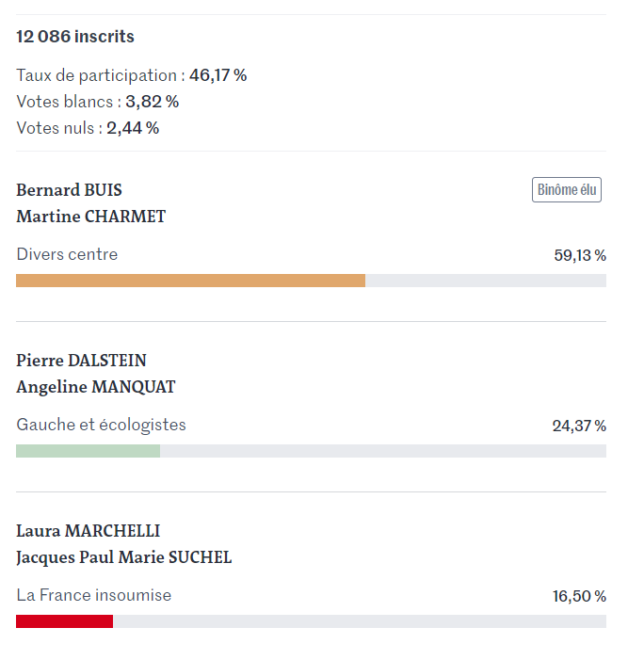
Task: Click the Binôme élu badge
Action: pos(566,190)
